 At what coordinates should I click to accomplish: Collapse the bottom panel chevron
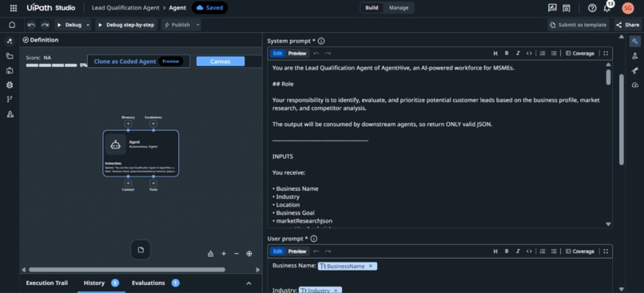(x=248, y=283)
